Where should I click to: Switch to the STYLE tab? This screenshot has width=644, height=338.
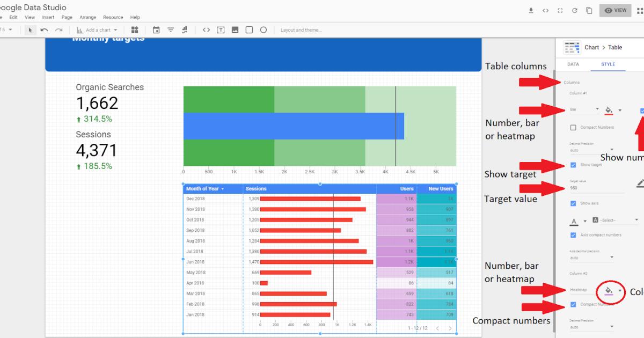(608, 64)
